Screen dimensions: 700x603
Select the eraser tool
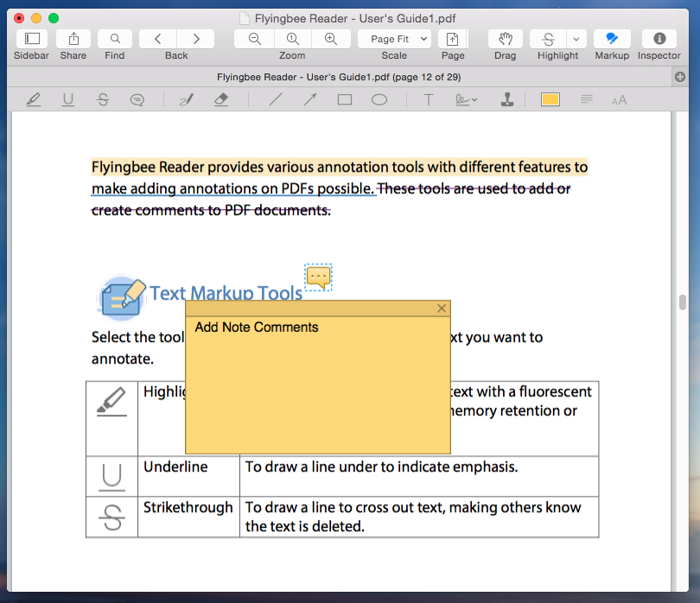pos(221,99)
